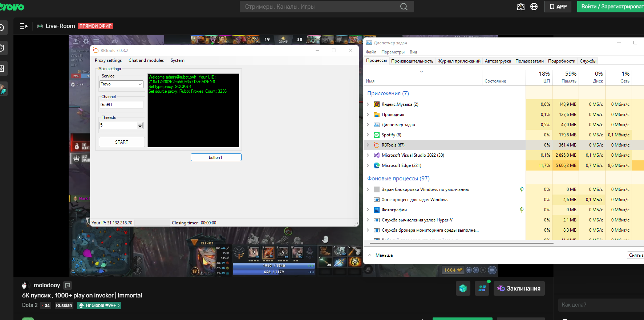Collapse Task Manager using the 'Меньше' toggle
644x320 pixels.
[x=380, y=255]
